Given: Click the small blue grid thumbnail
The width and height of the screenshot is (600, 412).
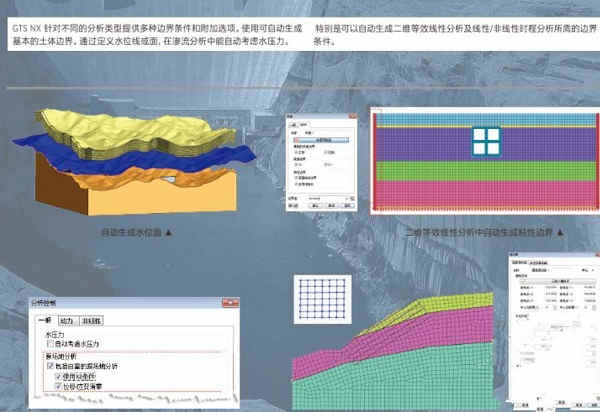Looking at the screenshot, I should coord(323,299).
